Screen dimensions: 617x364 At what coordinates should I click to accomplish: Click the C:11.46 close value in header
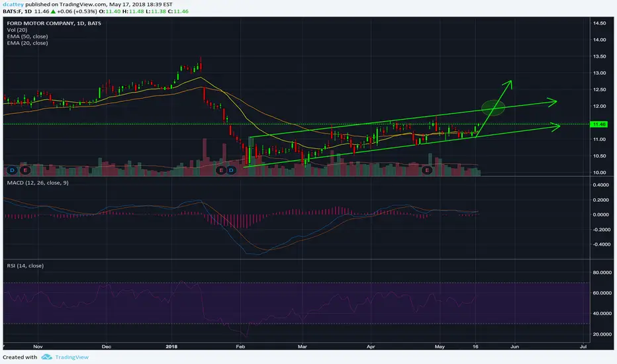[x=178, y=11]
